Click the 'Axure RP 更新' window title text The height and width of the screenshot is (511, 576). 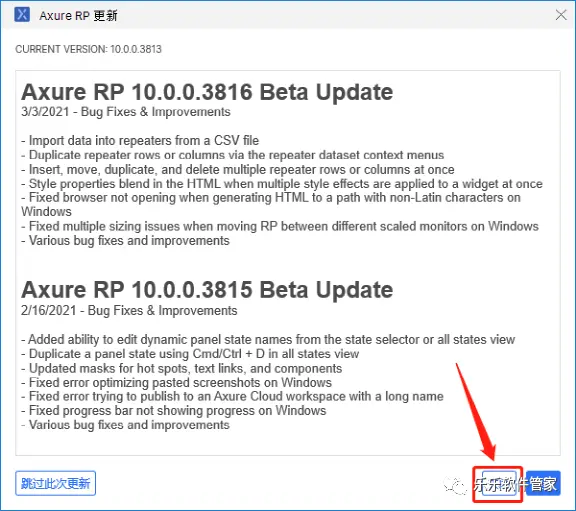tap(78, 16)
